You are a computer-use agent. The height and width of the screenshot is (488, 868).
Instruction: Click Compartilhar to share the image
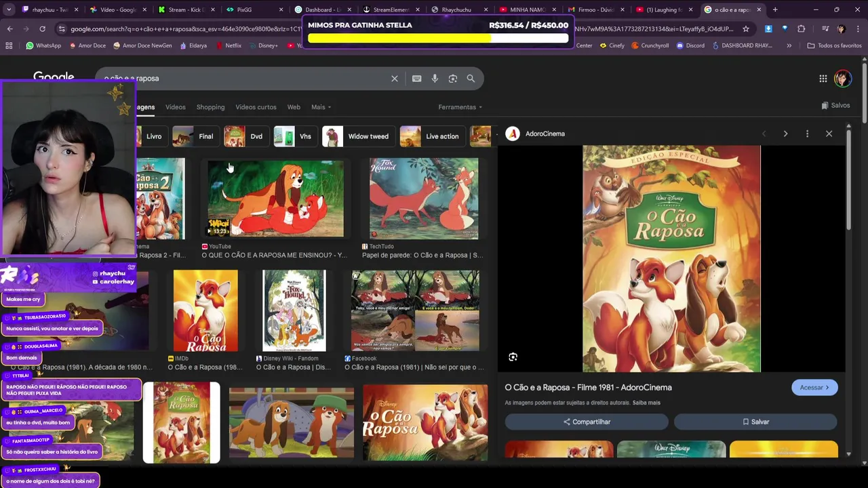click(x=587, y=422)
